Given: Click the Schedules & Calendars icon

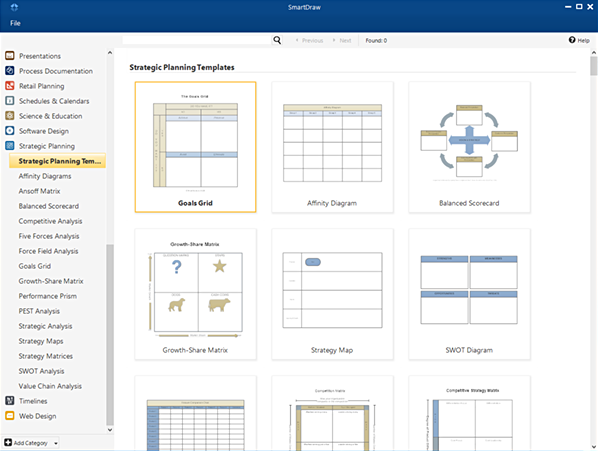Looking at the screenshot, I should click(x=10, y=101).
